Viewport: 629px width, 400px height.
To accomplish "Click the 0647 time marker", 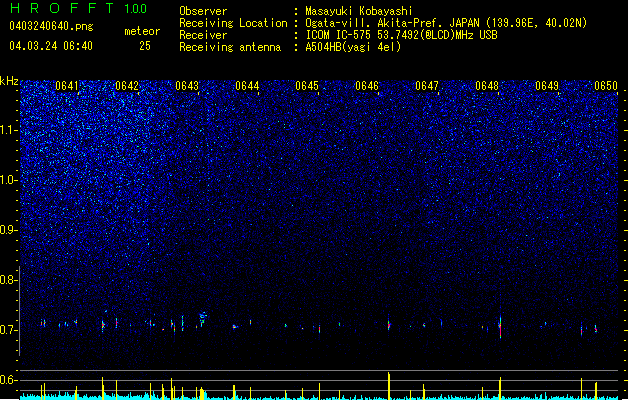I will [427, 86].
